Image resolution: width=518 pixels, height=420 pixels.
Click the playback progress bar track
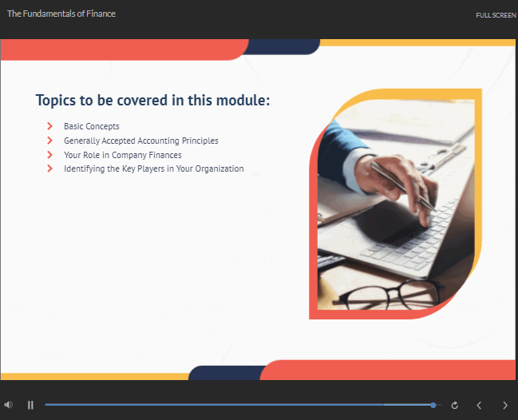coord(243,405)
